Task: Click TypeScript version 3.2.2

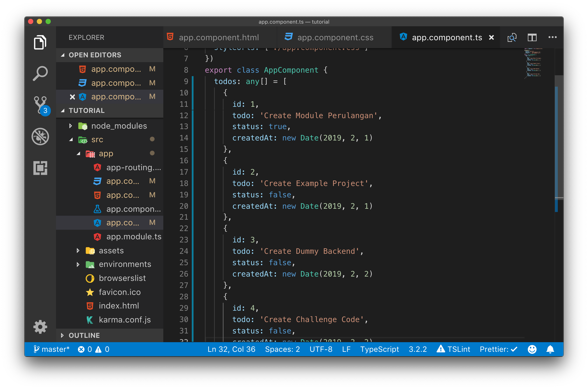Action: (417, 349)
